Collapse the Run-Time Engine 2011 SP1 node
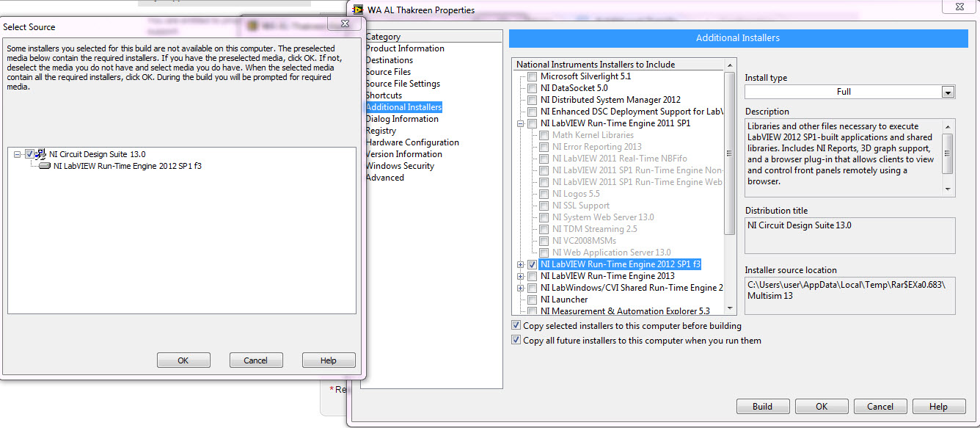Image resolution: width=980 pixels, height=428 pixels. [x=521, y=123]
